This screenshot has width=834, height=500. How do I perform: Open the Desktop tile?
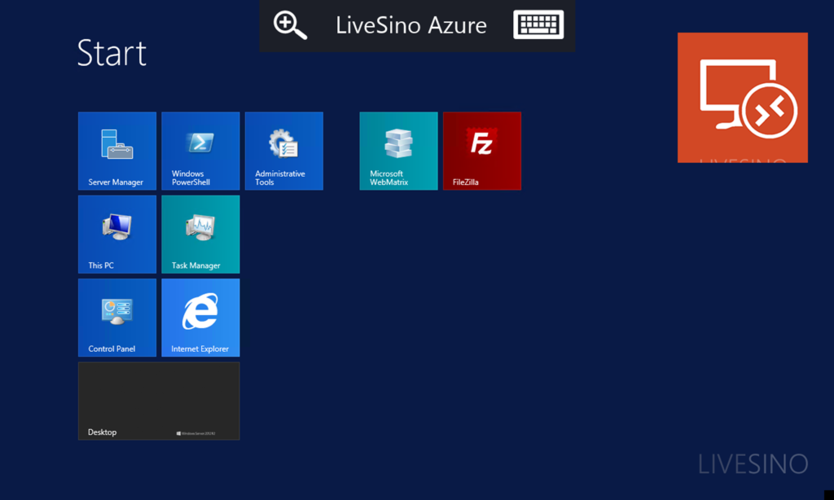pyautogui.click(x=159, y=401)
